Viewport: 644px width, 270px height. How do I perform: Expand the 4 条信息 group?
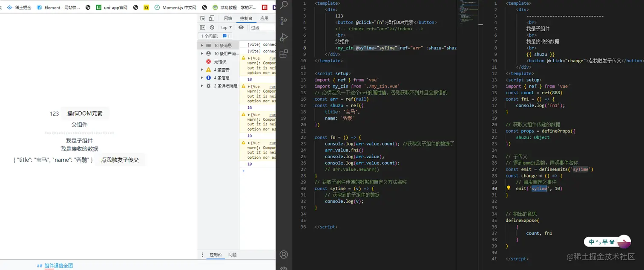coord(218,78)
